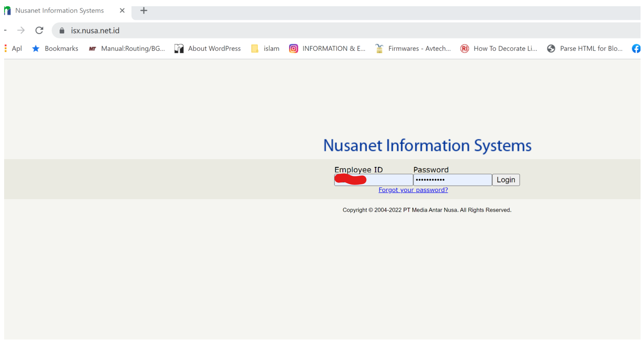View site security padlock info
The image size is (644, 345).
tap(62, 31)
